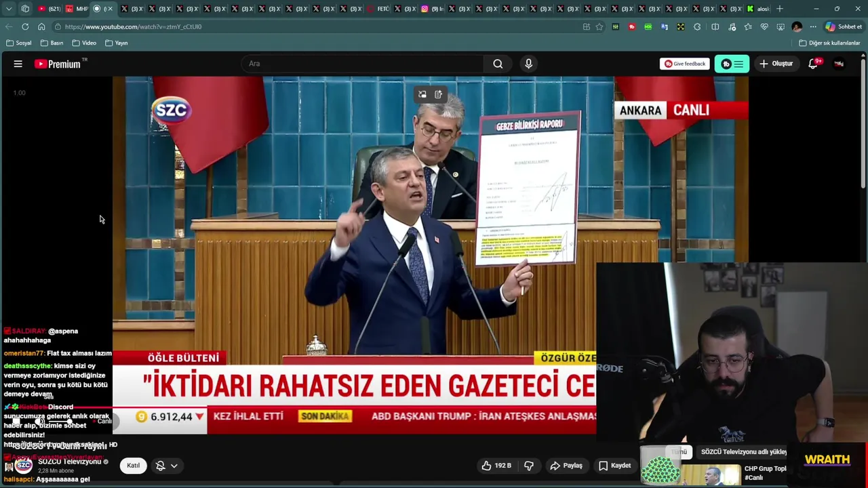Open the browser extensions puzzle icon
The image size is (868, 488).
(697, 26)
